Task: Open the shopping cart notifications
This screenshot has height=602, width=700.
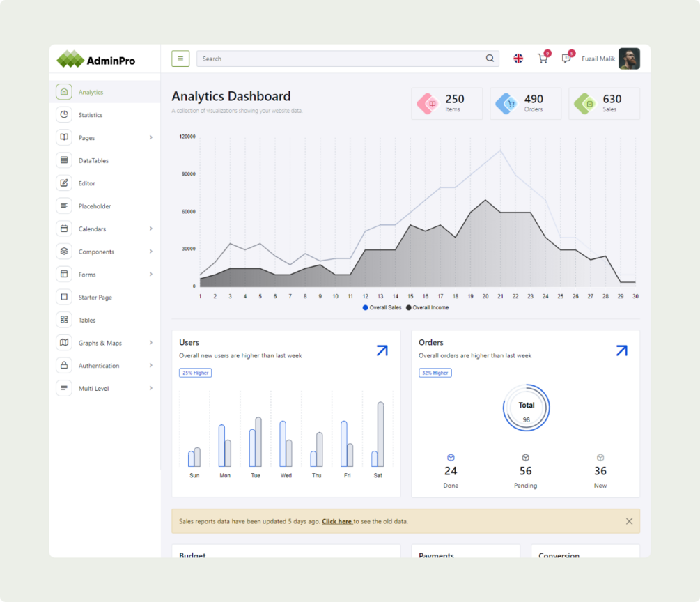Action: 543,58
